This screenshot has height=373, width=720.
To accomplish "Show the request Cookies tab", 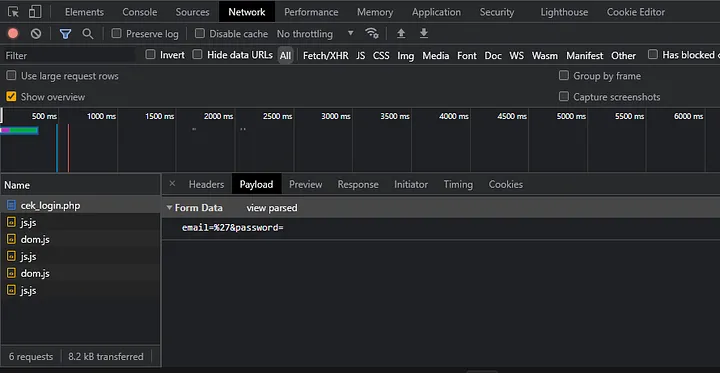I will pyautogui.click(x=506, y=184).
